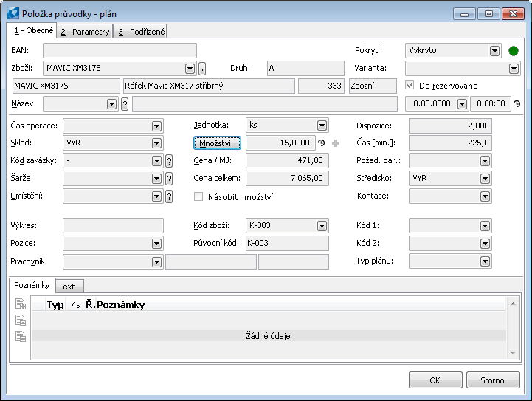Viewport: 532px width, 401px height.
Task: Click the clock icon next to time field
Action: [x=517, y=104]
